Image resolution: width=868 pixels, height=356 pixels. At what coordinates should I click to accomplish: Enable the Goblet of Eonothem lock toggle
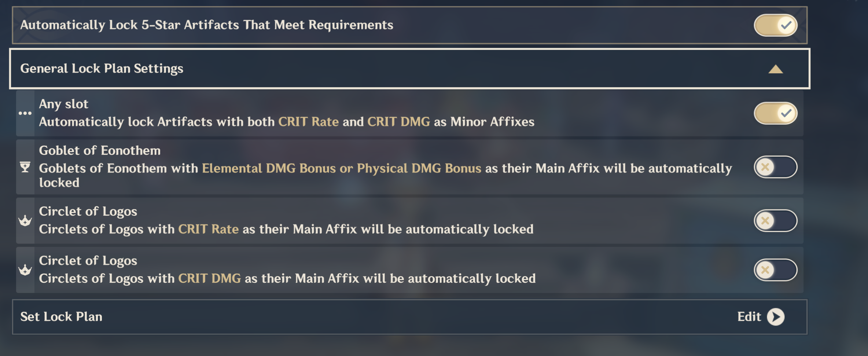pos(776,167)
